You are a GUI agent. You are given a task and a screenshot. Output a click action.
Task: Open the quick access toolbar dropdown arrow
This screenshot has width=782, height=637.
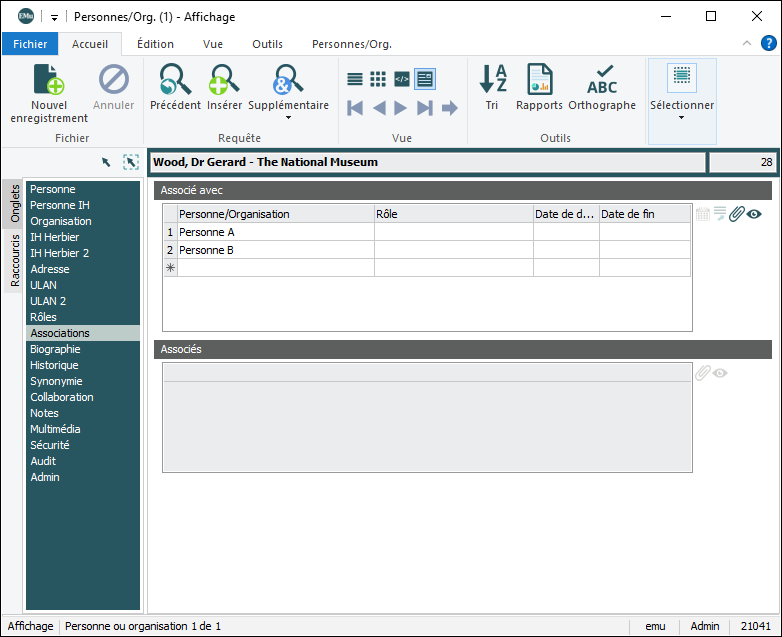click(54, 17)
